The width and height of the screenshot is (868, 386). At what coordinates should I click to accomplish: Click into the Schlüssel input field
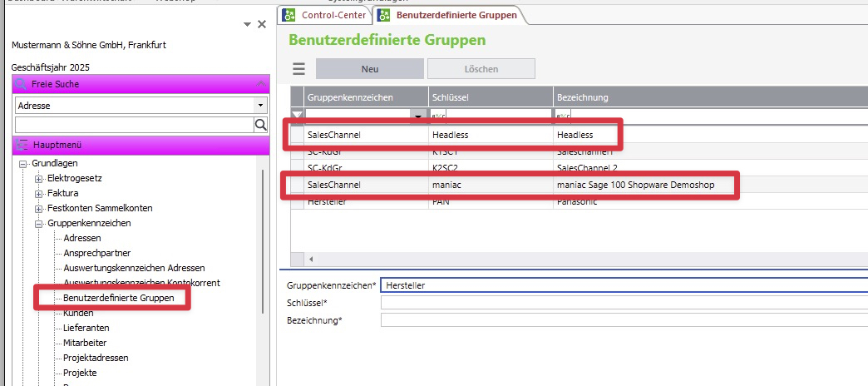624,303
